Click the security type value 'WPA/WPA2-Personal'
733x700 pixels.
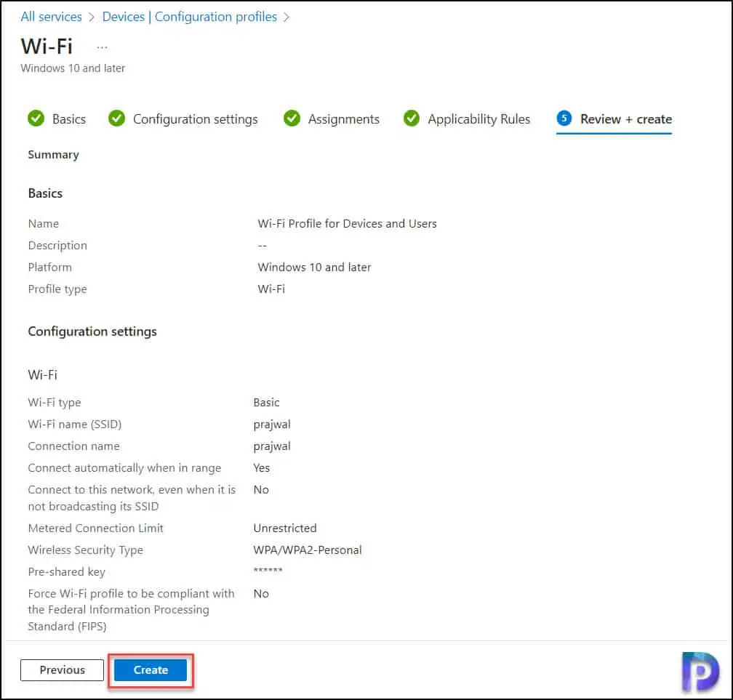point(308,550)
